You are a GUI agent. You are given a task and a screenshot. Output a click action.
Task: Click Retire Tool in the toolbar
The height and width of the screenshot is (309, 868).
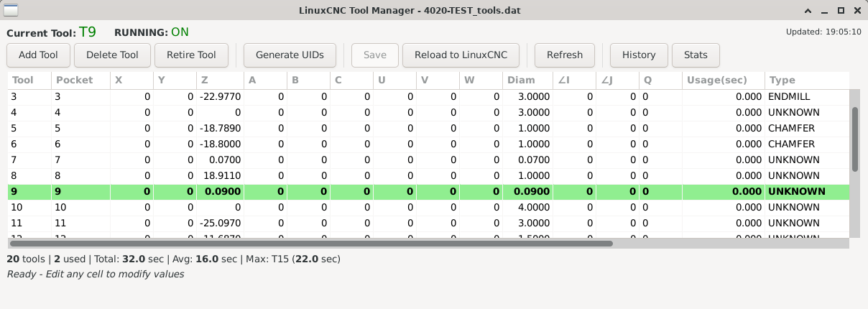[x=191, y=55]
